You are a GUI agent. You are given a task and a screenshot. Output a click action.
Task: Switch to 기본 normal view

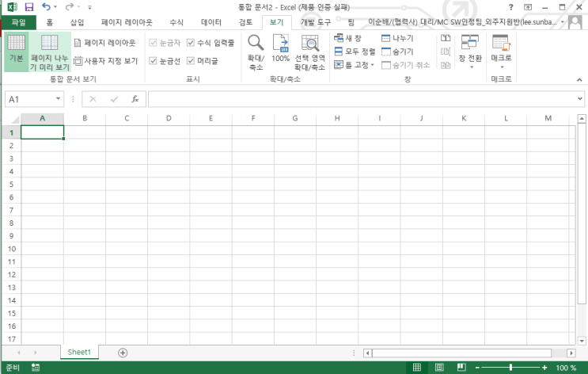tap(16, 52)
